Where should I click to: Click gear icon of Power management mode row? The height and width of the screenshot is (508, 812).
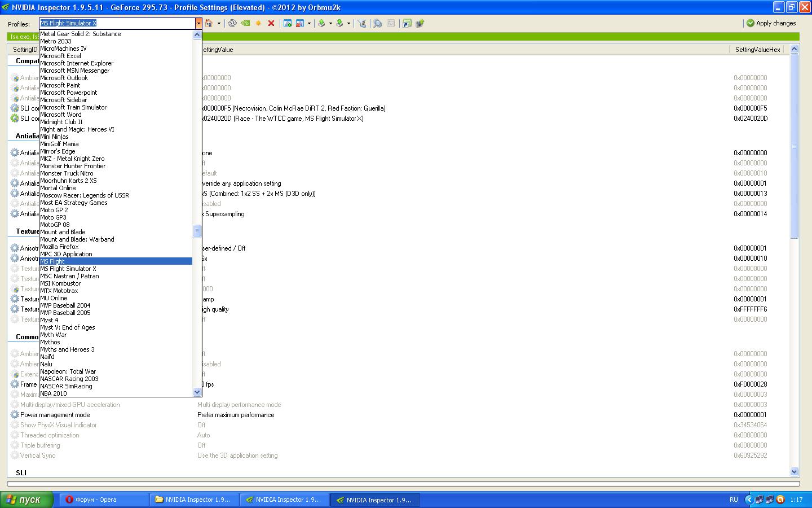[x=15, y=415]
